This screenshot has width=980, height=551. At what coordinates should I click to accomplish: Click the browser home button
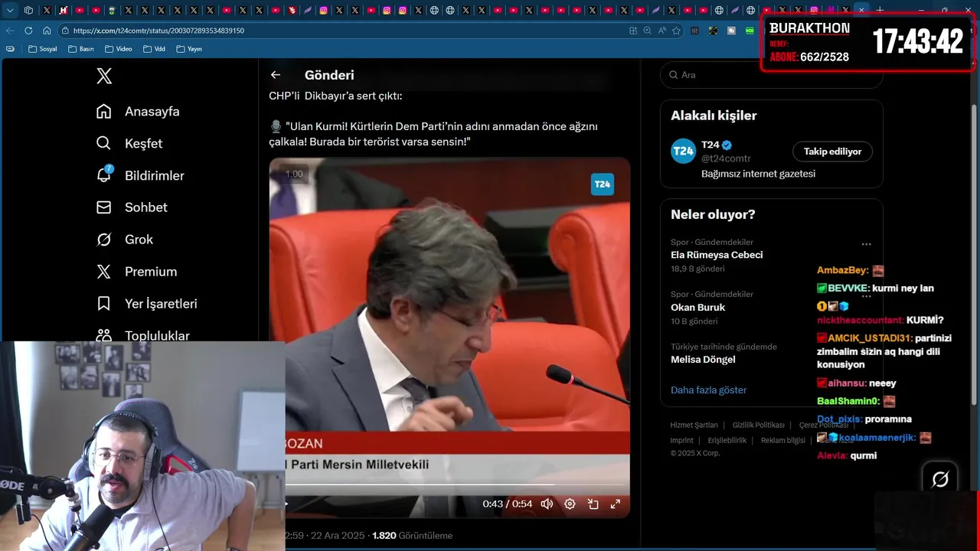pos(47,31)
